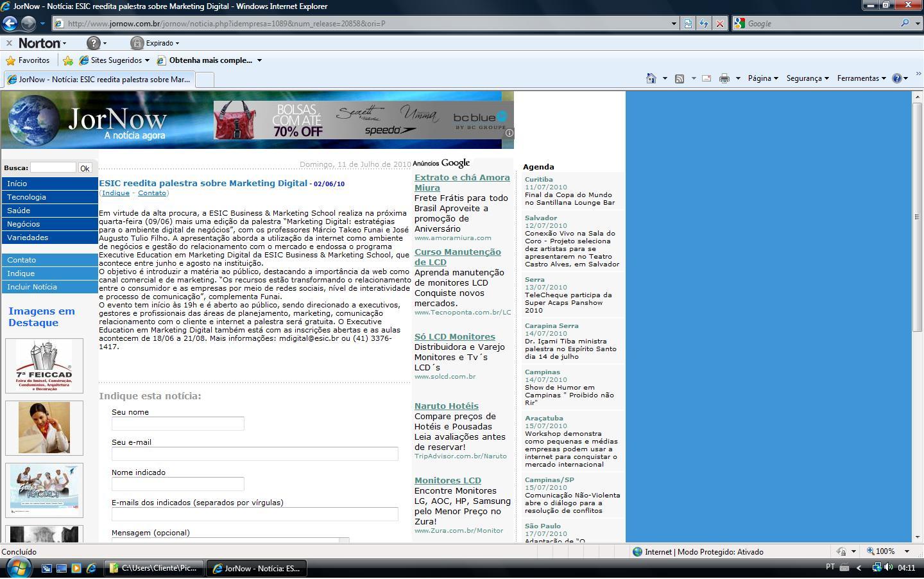Launch Windows Media Player from quick launch

tap(76, 569)
